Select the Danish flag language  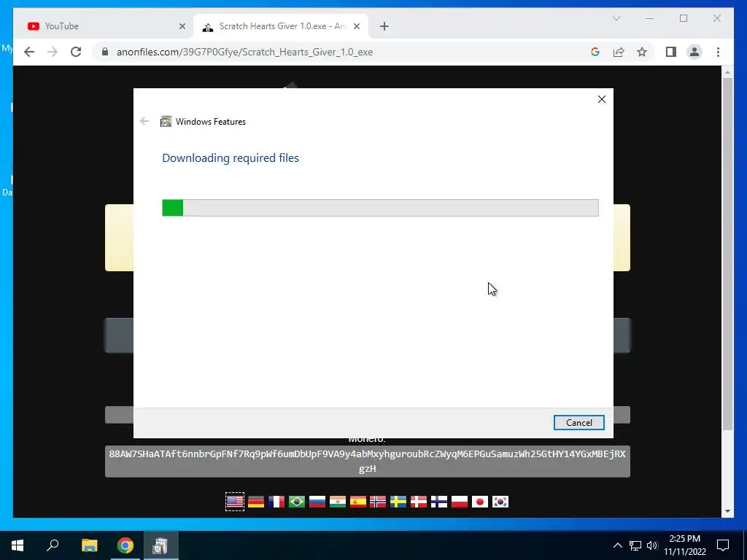(x=419, y=502)
